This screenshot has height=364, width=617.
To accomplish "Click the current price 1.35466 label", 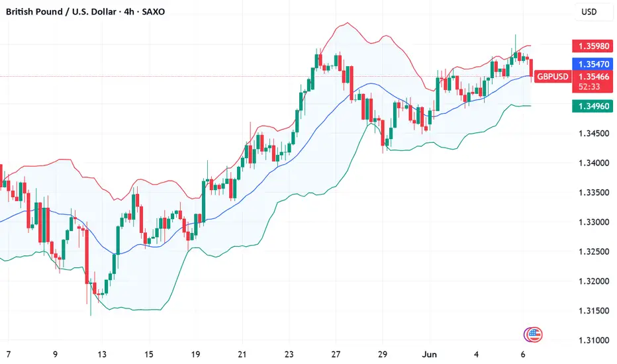I will coord(593,76).
